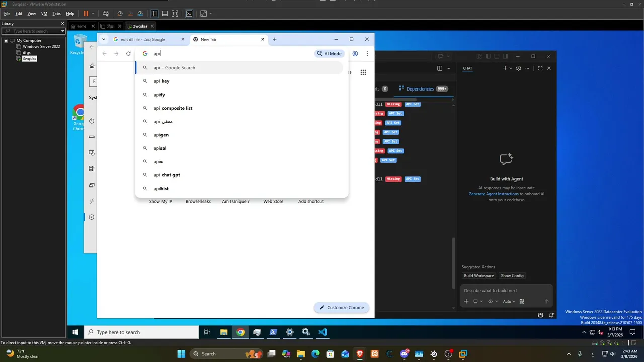This screenshot has width=644, height=362.
Task: Open the VMware console view icon
Action: [189, 14]
